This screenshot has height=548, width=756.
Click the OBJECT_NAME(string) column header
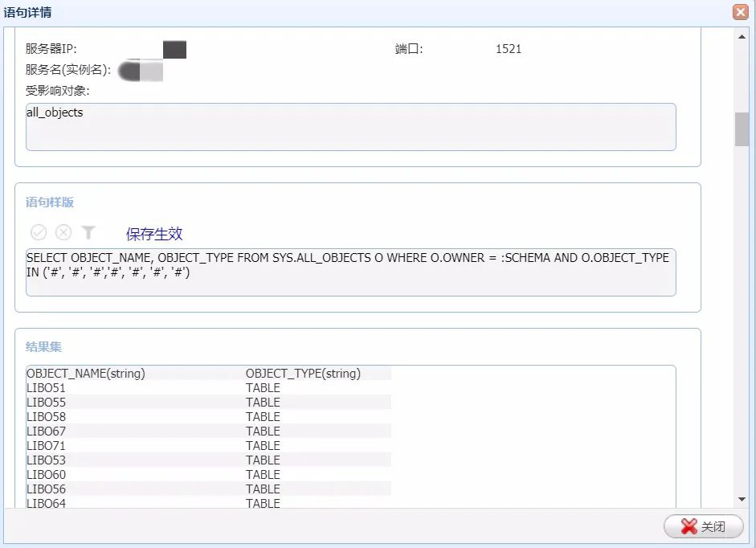pyautogui.click(x=86, y=374)
